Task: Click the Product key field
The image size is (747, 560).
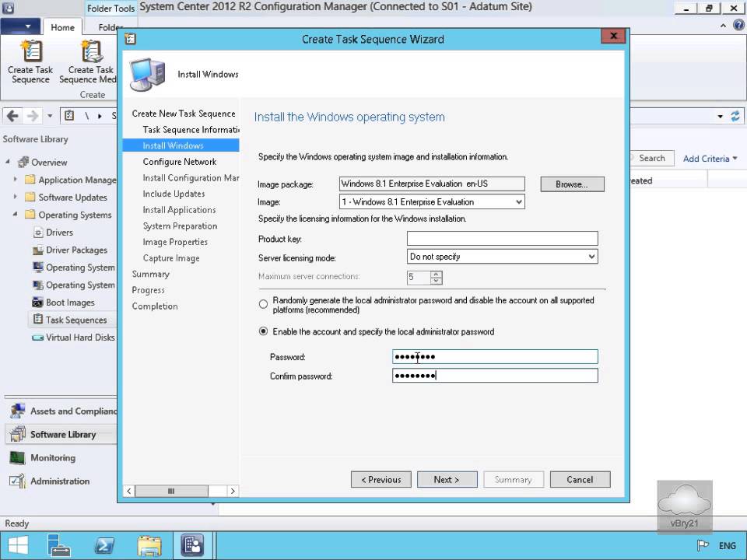Action: (x=502, y=238)
